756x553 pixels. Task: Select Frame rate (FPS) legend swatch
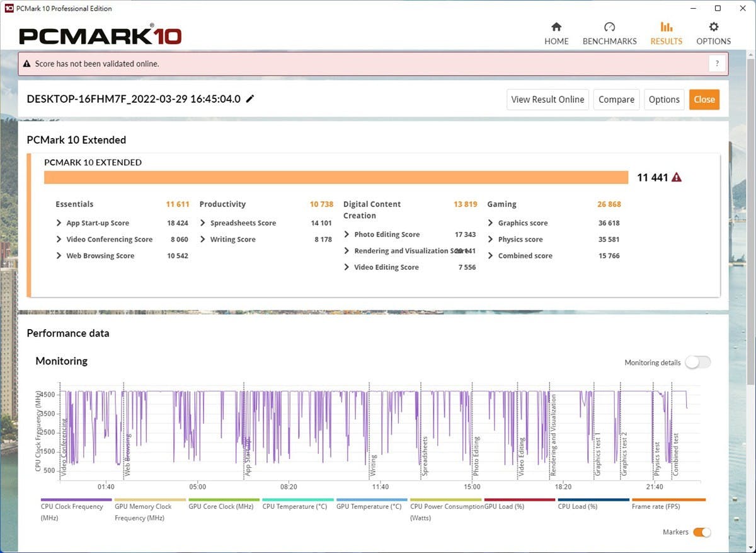coord(668,500)
